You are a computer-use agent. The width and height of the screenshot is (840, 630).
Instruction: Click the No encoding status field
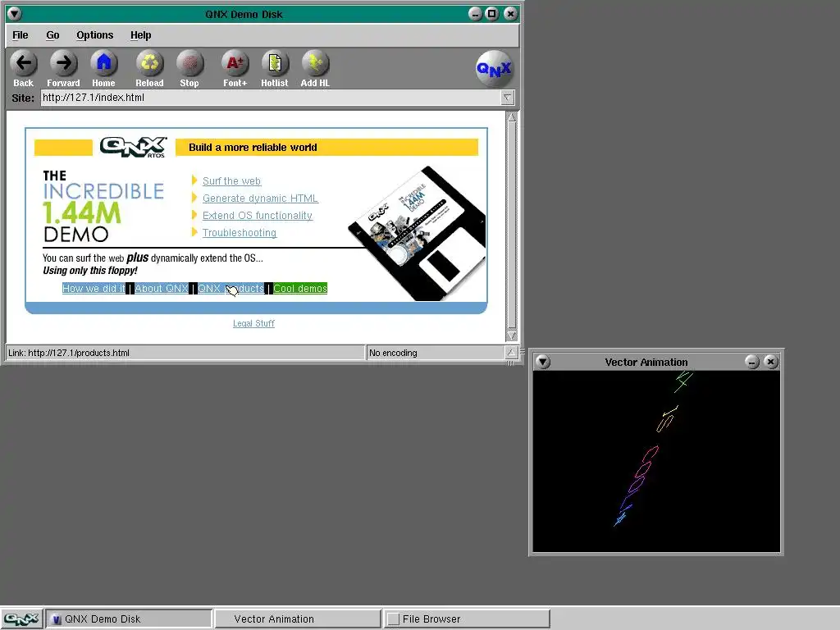point(435,353)
